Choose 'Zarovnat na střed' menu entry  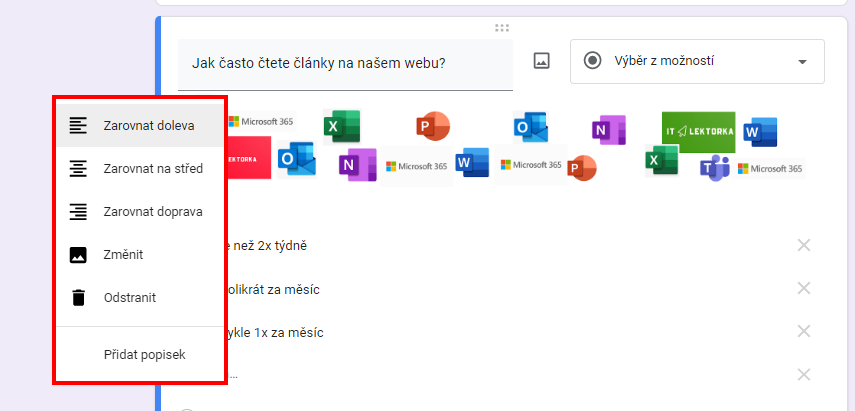140,169
